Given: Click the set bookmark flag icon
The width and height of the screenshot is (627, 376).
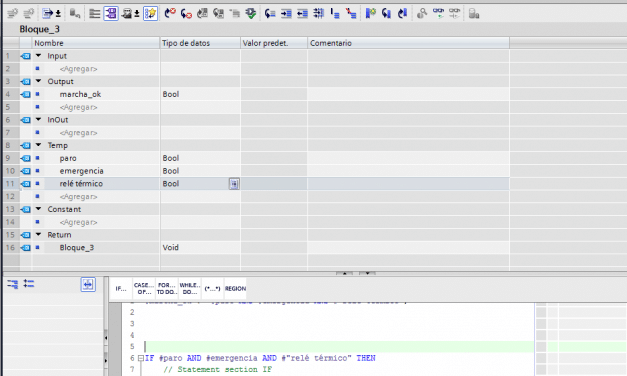Looking at the screenshot, I should click(x=370, y=14).
